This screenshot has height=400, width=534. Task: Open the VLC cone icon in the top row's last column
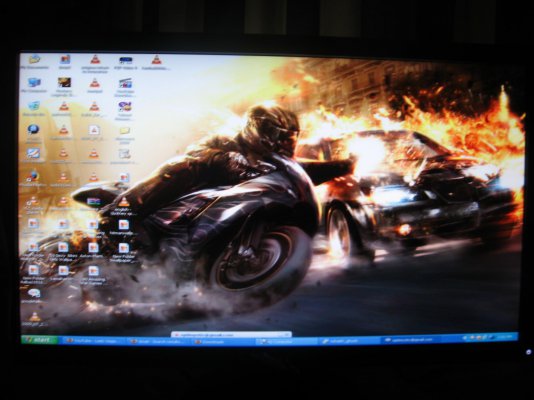pyautogui.click(x=156, y=62)
